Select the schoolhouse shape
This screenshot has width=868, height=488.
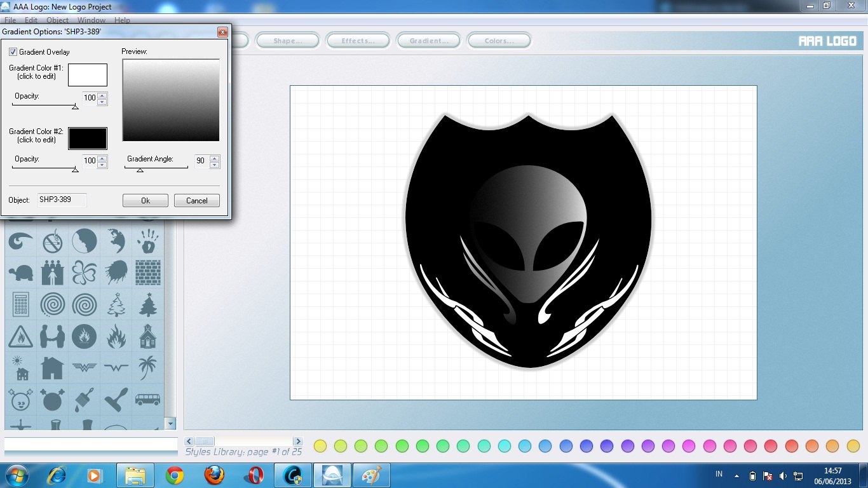click(x=147, y=337)
